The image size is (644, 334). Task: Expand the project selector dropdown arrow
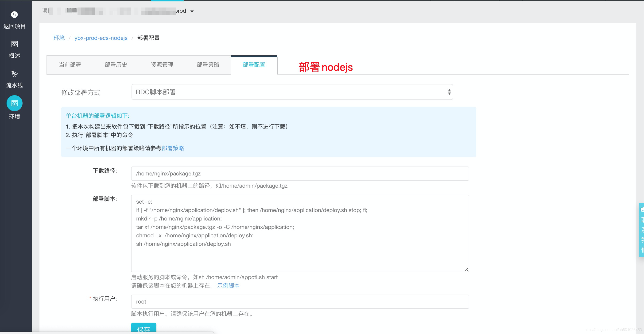click(x=192, y=11)
